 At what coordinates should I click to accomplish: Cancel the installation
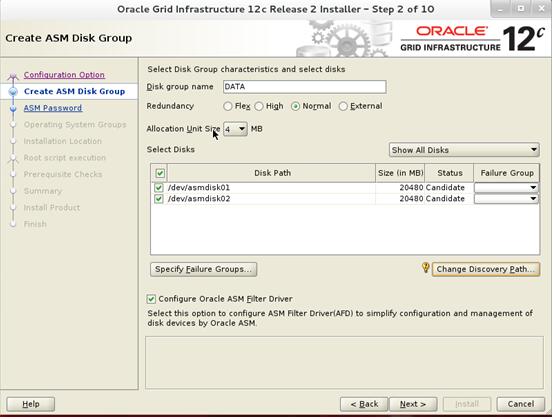pyautogui.click(x=521, y=404)
